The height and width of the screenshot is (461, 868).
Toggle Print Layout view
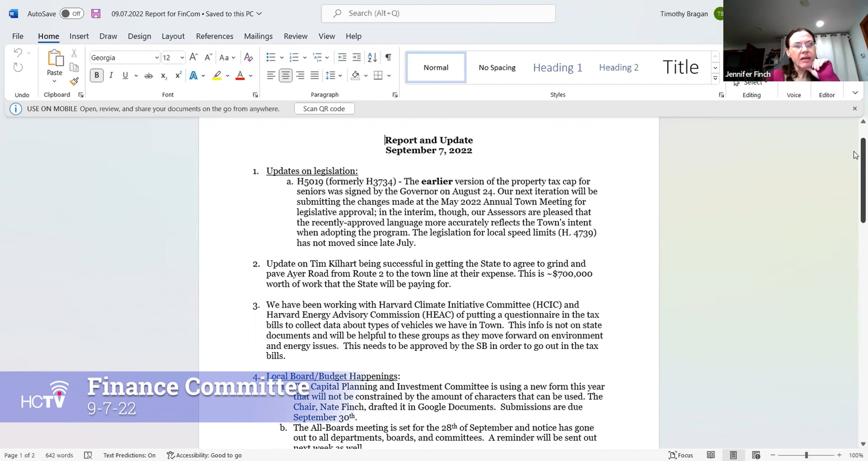pyautogui.click(x=733, y=455)
